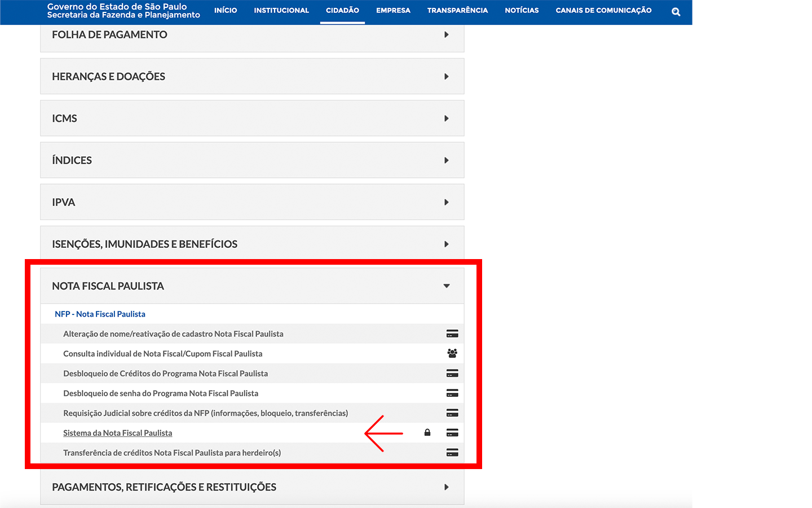Select the CIDADÃO menu item
This screenshot has width=812, height=508.
(342, 10)
